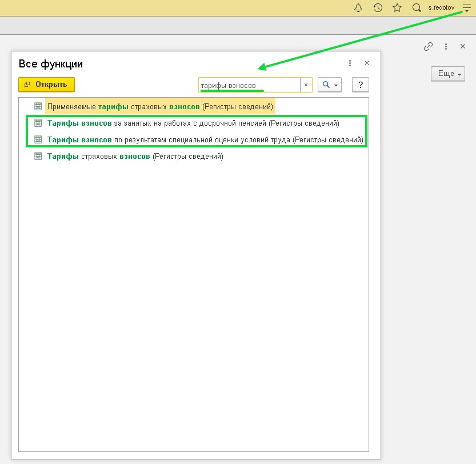Open the search magnifier dropdown button
Image resolution: width=476 pixels, height=464 pixels.
click(330, 85)
